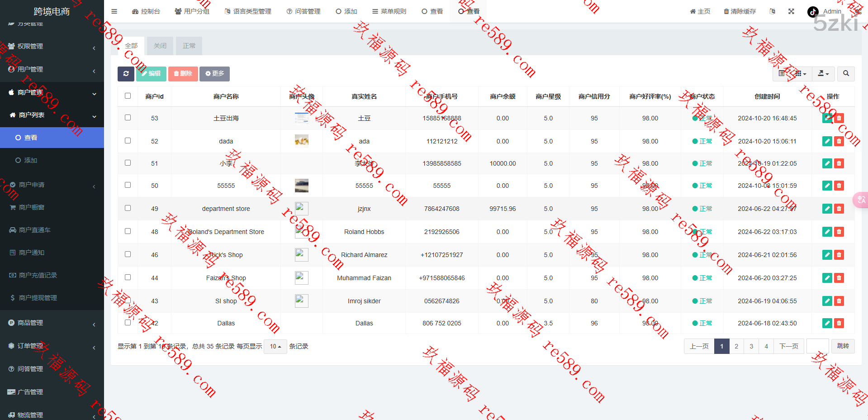Go to page 3 of the merchant list
The image size is (868, 420).
tap(751, 346)
